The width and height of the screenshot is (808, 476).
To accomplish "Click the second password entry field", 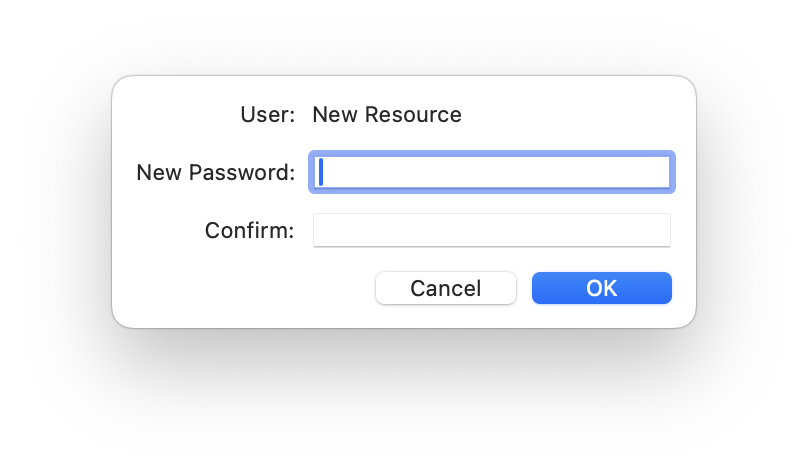I will (492, 230).
